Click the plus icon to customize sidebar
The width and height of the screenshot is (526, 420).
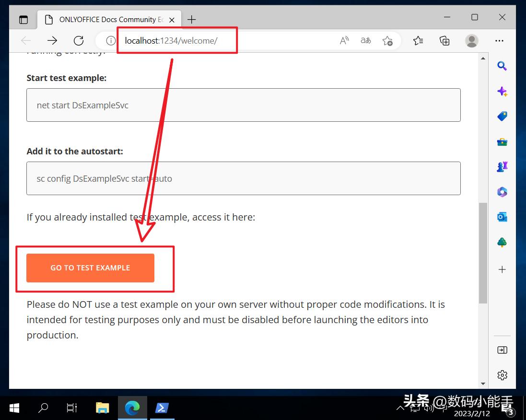click(502, 269)
